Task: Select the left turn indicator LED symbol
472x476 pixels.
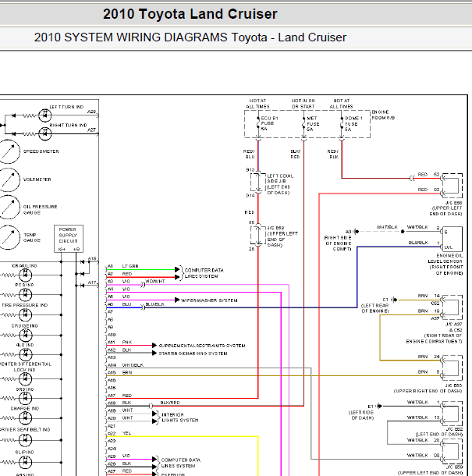Action: tap(45, 115)
